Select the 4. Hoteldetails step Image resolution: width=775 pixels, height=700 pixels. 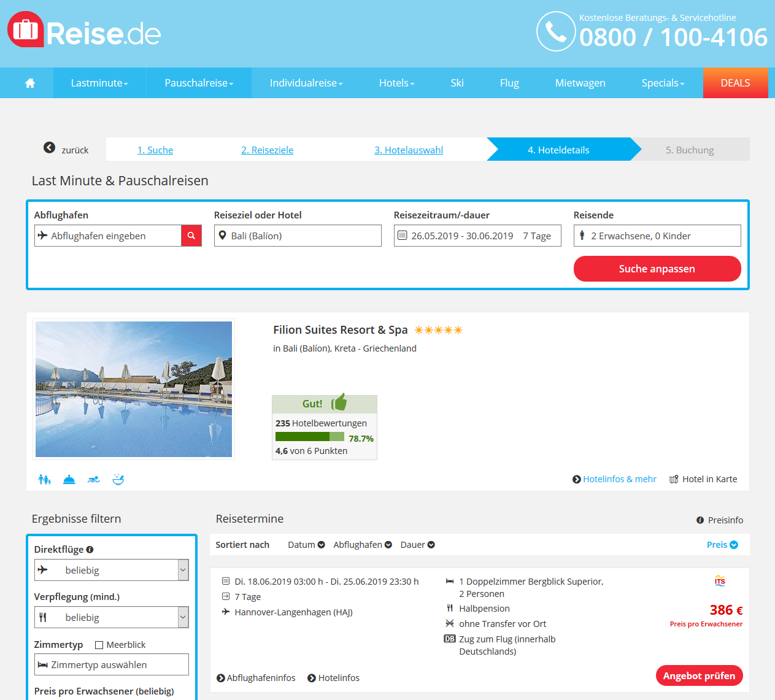tap(558, 150)
